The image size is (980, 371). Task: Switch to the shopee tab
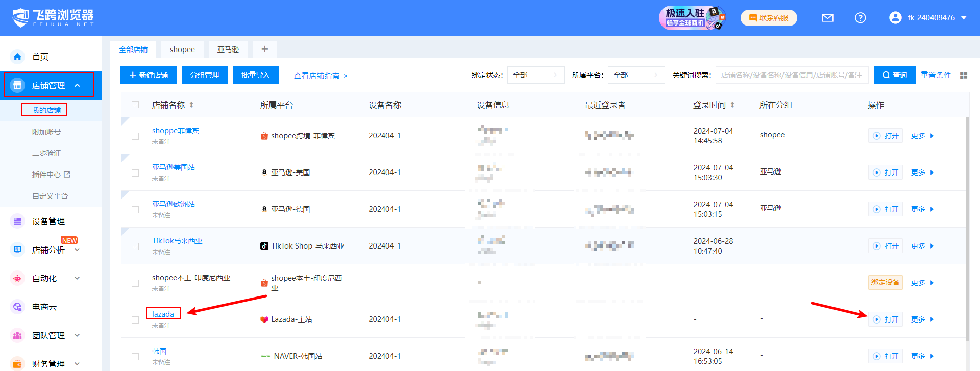(x=182, y=50)
